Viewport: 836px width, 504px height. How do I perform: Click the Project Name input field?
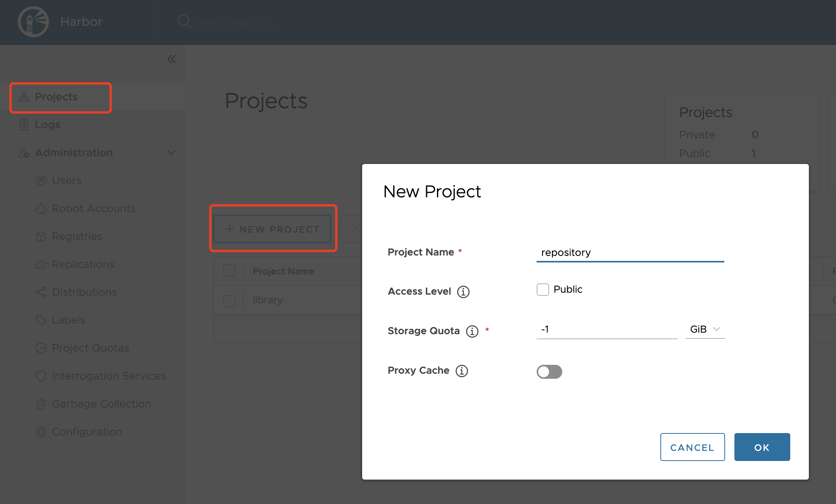pos(630,253)
